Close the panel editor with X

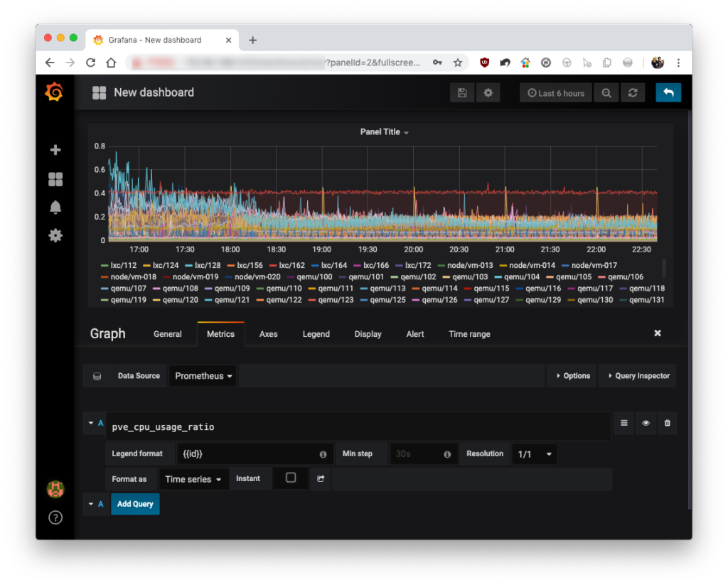(x=658, y=333)
